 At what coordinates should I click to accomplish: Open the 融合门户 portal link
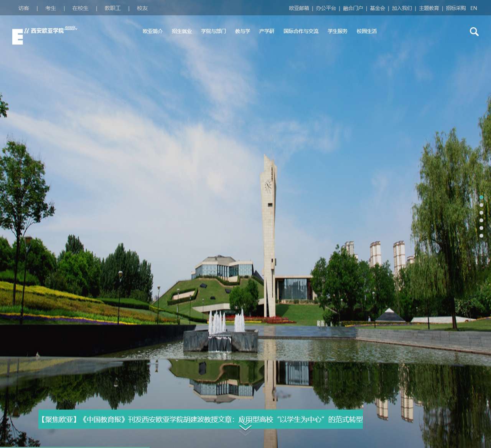353,8
